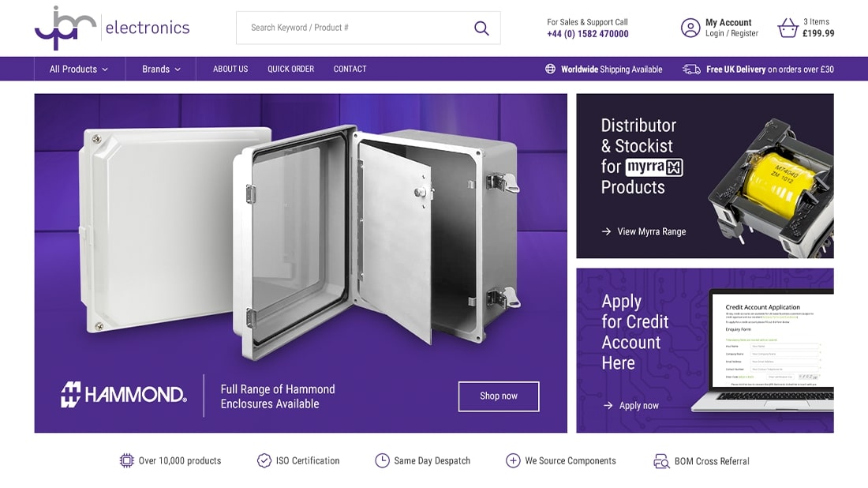The width and height of the screenshot is (868, 488).
Task: Expand the All Products dropdown
Action: pyautogui.click(x=79, y=69)
